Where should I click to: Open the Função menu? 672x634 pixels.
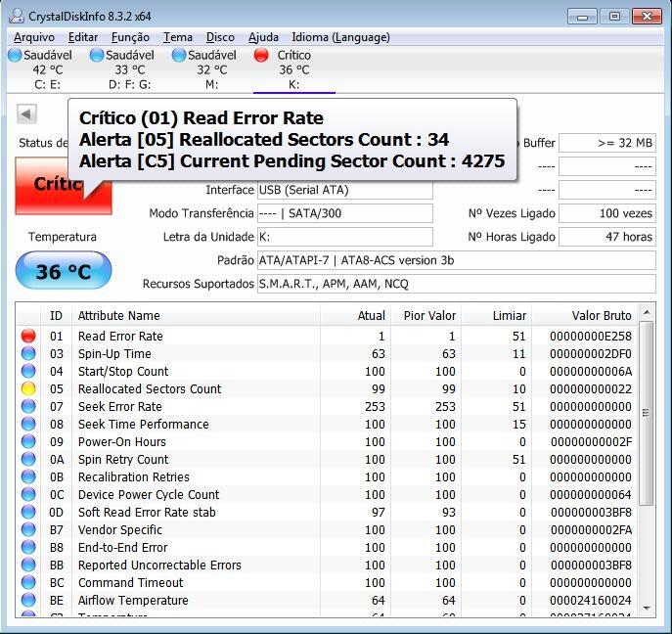click(x=130, y=37)
